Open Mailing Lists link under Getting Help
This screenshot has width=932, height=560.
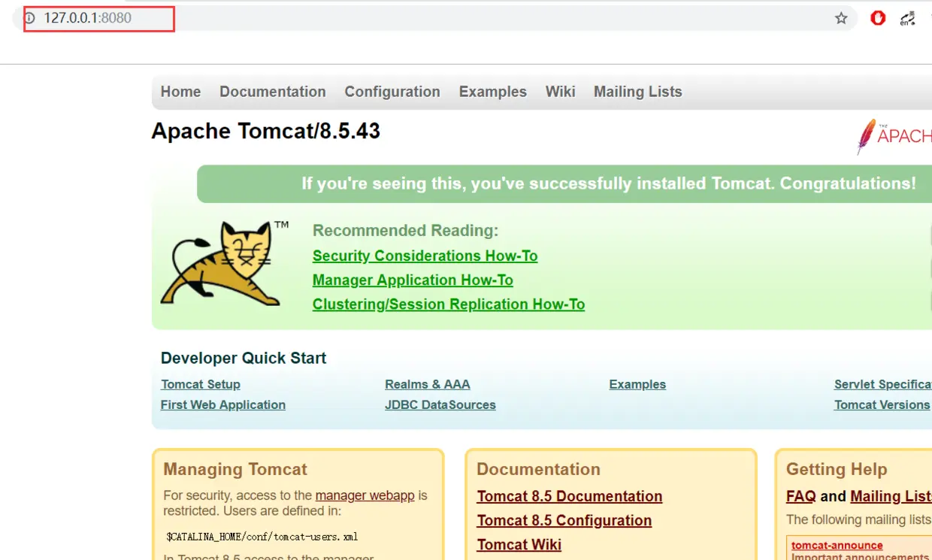click(891, 496)
